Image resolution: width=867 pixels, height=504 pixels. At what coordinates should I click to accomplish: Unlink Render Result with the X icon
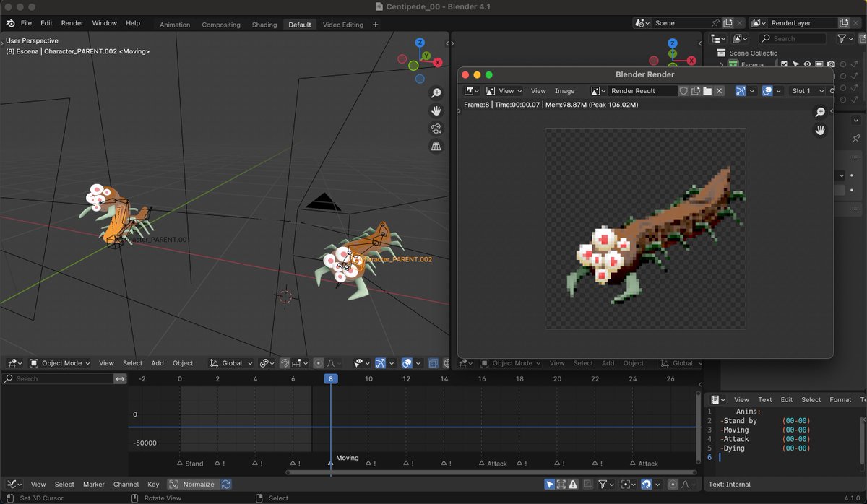tap(720, 91)
